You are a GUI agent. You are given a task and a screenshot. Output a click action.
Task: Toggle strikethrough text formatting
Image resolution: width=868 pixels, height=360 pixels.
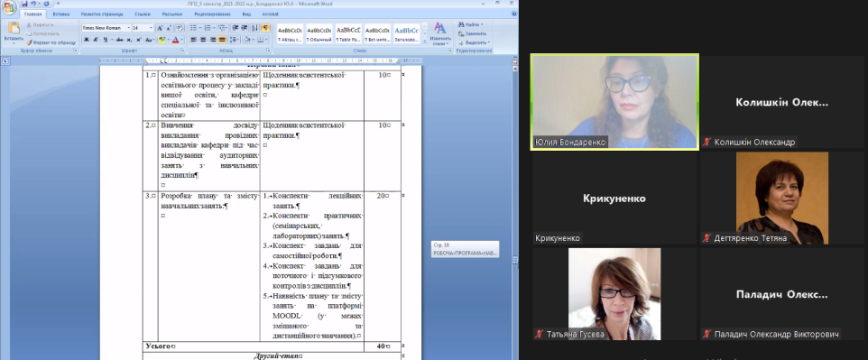119,40
